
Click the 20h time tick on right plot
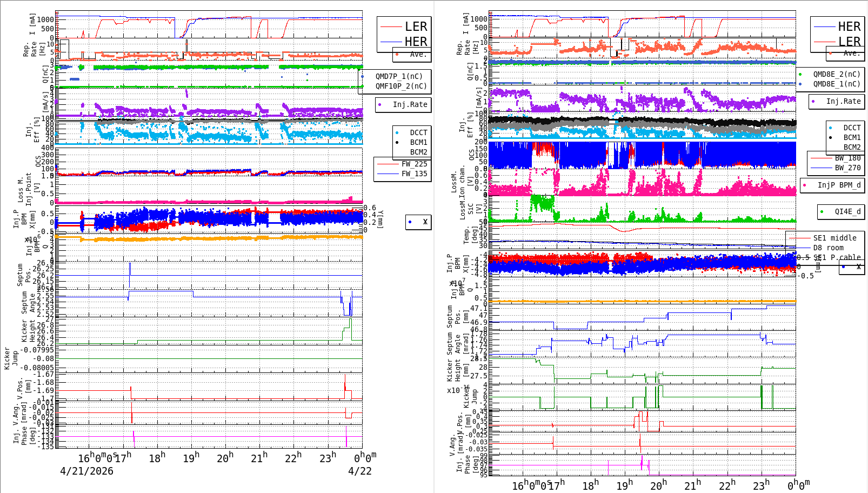click(x=658, y=485)
